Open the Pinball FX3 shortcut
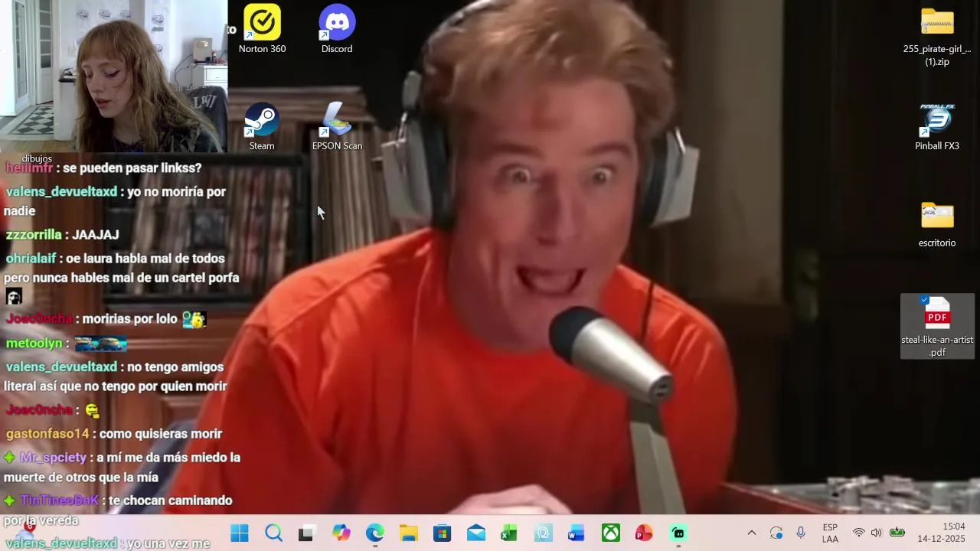This screenshot has height=551, width=980. pos(937,127)
